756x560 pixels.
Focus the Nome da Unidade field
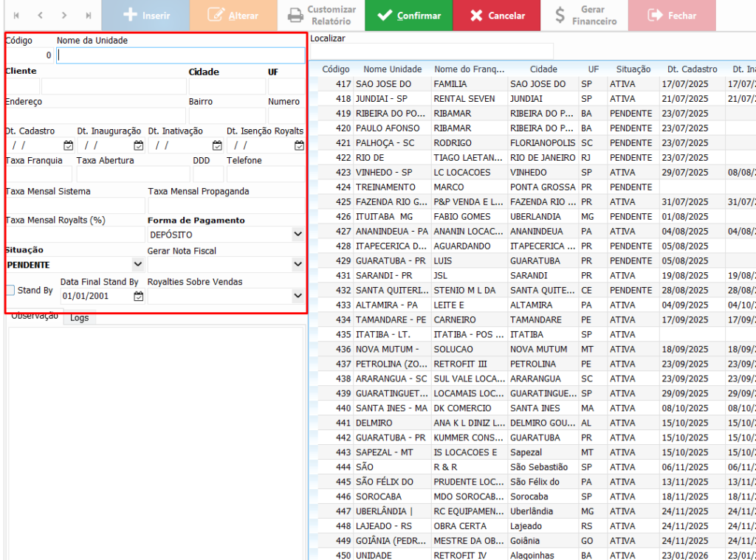coord(180,55)
